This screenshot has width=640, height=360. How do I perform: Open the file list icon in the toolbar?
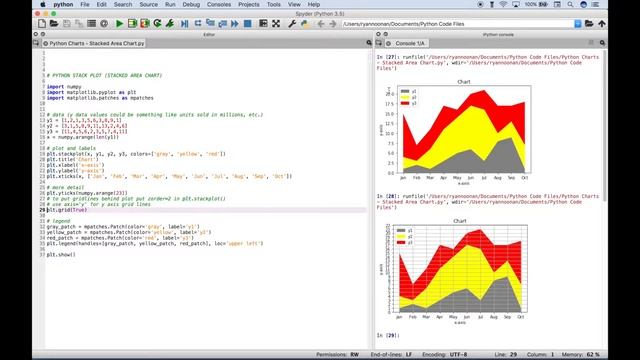pos(91,24)
